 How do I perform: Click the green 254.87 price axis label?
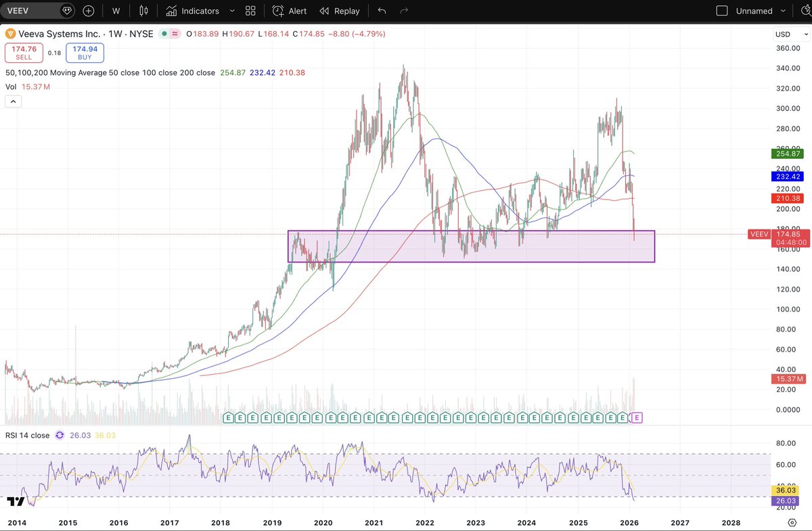(x=788, y=154)
